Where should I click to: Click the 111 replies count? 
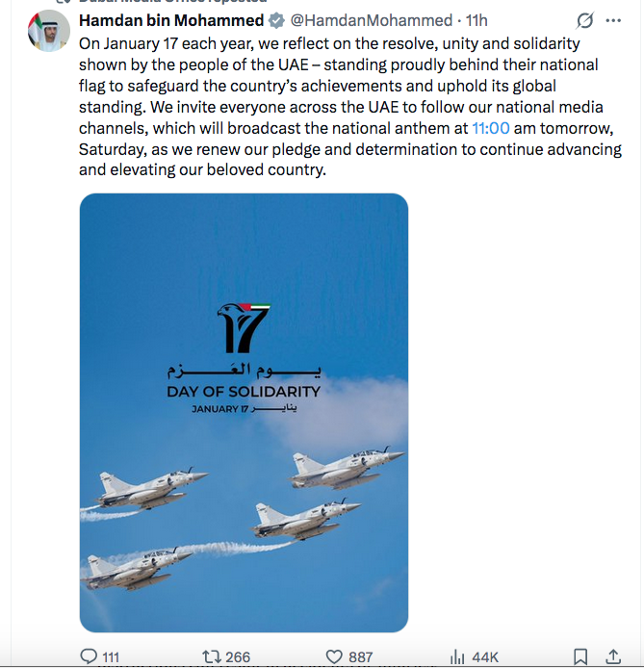pyautogui.click(x=111, y=657)
